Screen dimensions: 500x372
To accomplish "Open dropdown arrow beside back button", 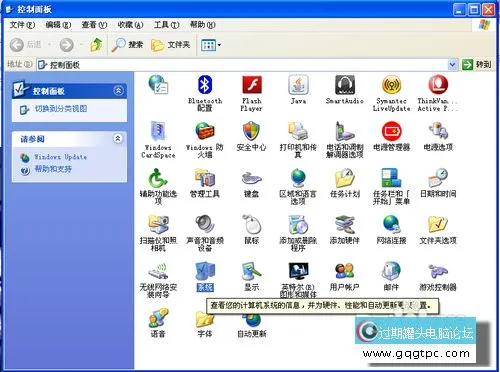I will coord(50,45).
